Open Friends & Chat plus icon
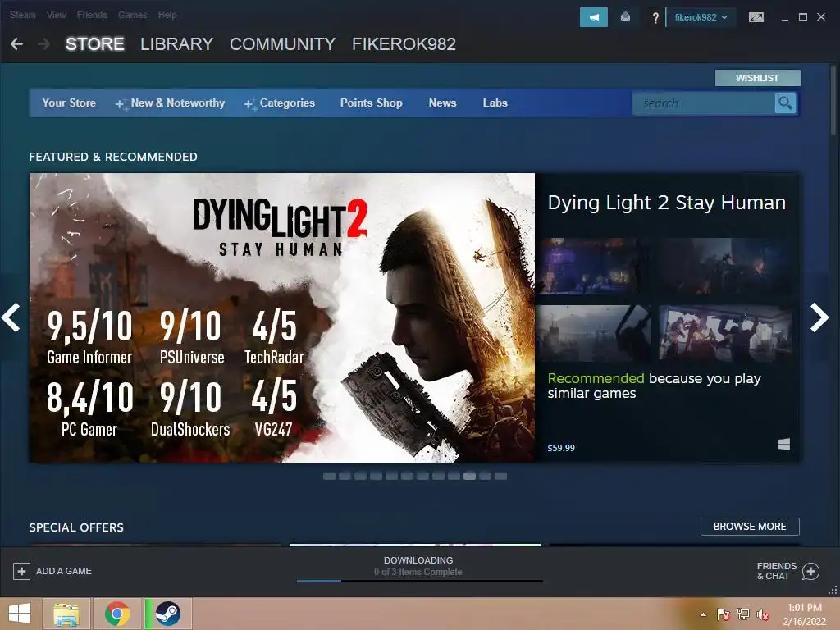This screenshot has height=630, width=840. point(811,571)
